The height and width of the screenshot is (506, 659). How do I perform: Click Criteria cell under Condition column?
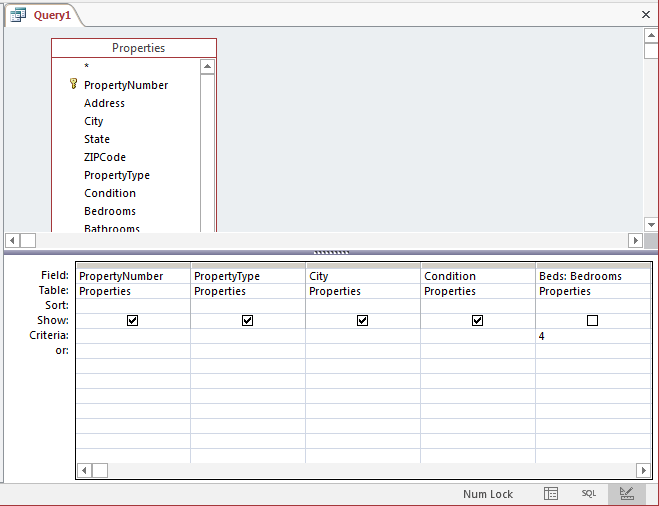[478, 336]
